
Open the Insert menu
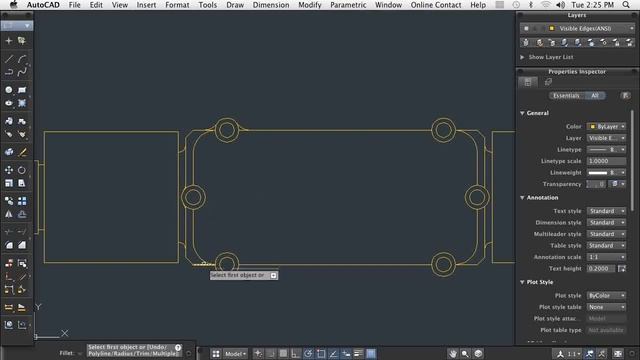tap(146, 5)
